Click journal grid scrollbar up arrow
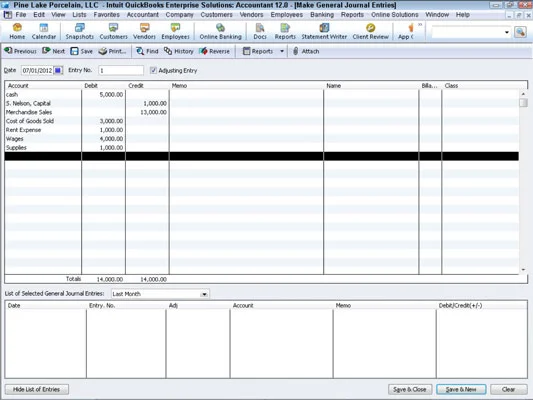Image resolution: width=533 pixels, height=400 pixels. pos(523,94)
